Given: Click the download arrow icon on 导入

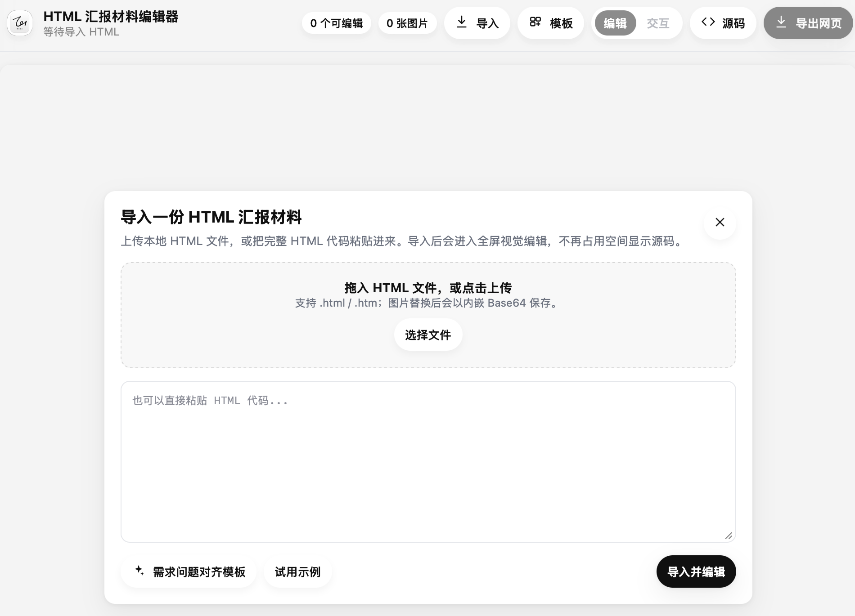Looking at the screenshot, I should pos(462,22).
